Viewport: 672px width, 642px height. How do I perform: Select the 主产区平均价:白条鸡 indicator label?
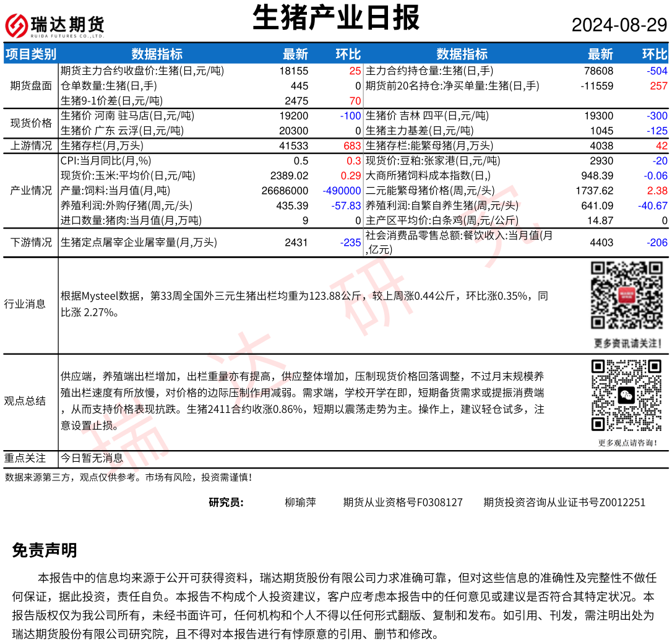(442, 221)
